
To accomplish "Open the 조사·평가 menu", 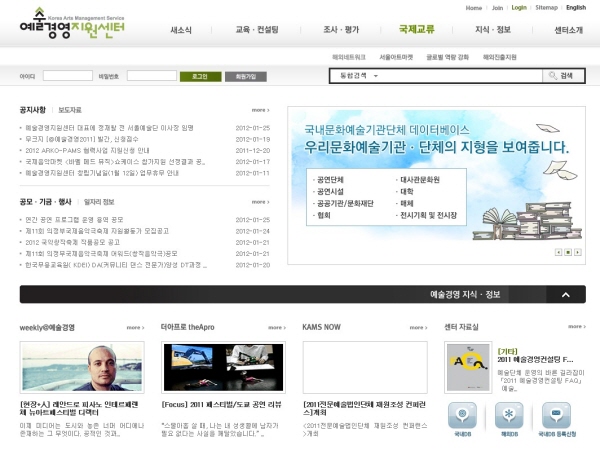I will (x=341, y=30).
